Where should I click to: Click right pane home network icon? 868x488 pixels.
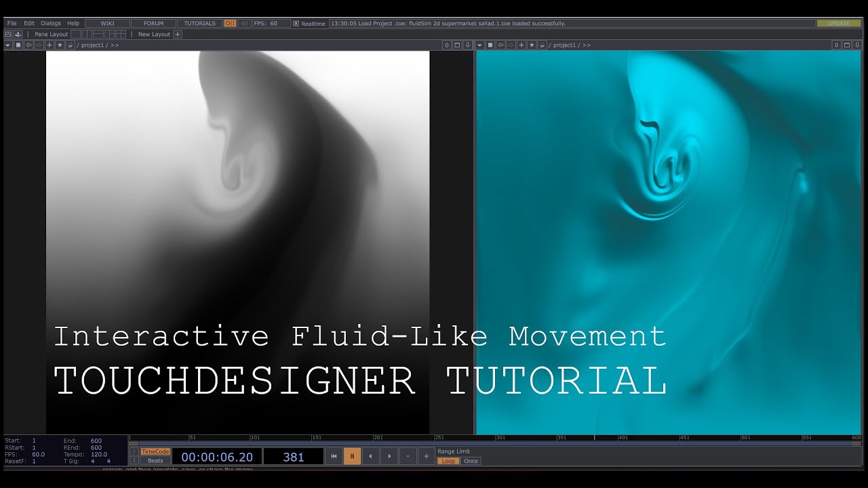(542, 45)
